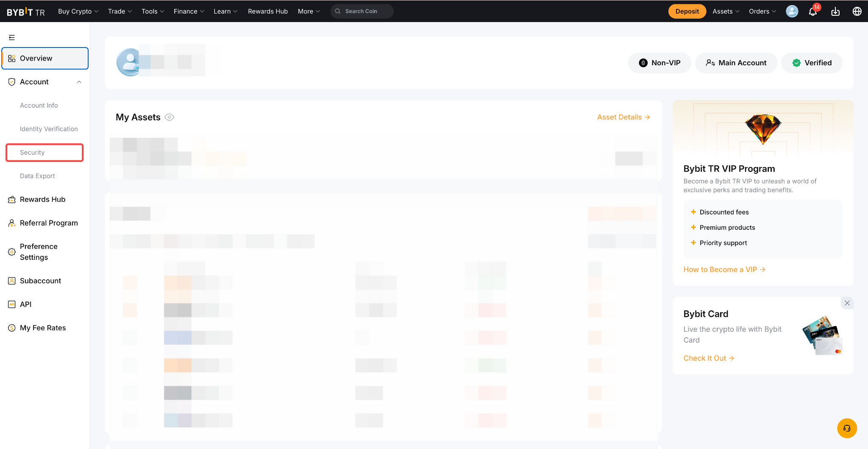Collapse the Account section in the sidebar

pyautogui.click(x=79, y=82)
